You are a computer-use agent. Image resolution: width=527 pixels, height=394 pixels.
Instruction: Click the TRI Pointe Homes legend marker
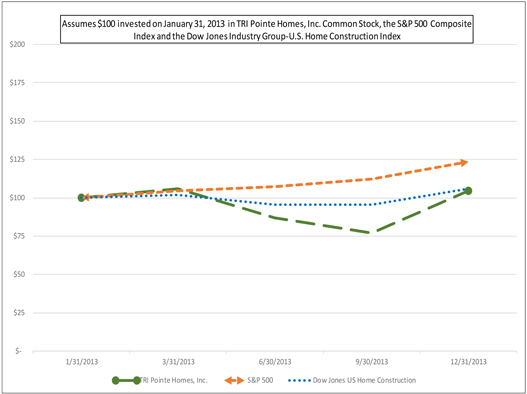tap(126, 381)
